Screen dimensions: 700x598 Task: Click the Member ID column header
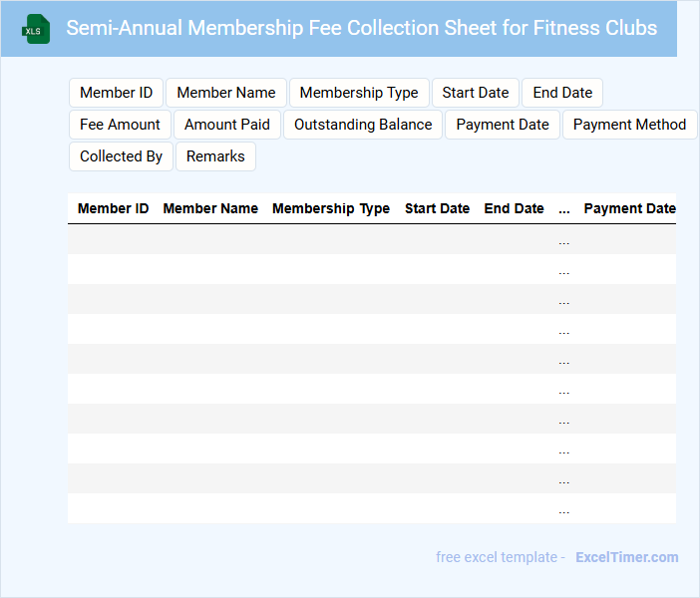[113, 208]
